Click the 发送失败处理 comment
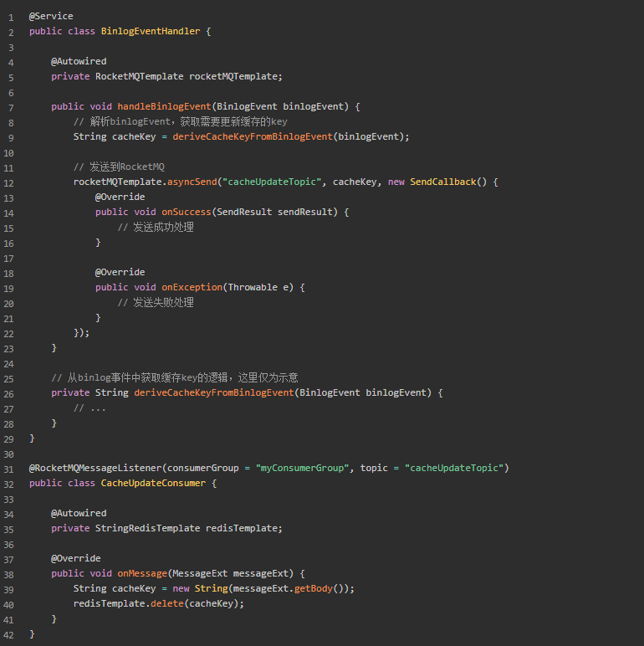Screen dimensions: 644x646 click(x=156, y=302)
